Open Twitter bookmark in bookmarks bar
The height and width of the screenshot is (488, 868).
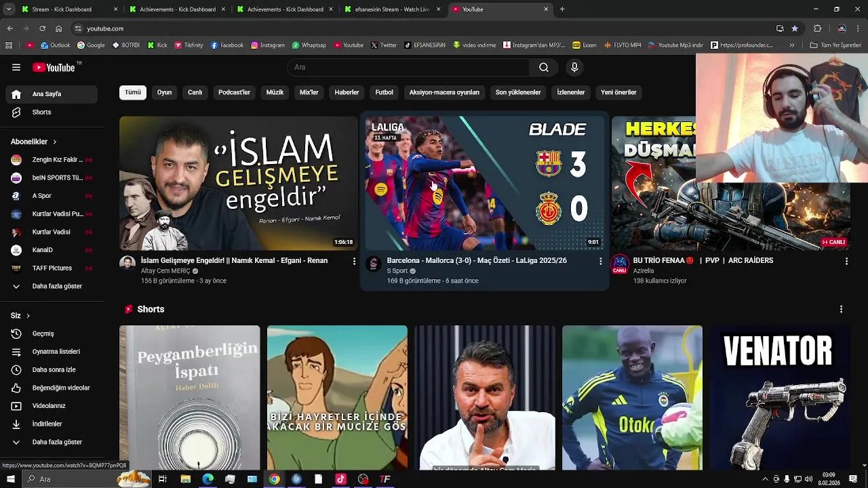pos(384,45)
